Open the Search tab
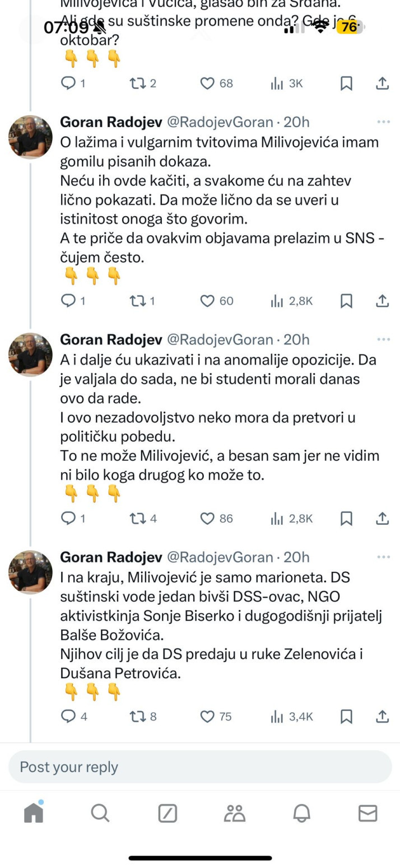Image resolution: width=400 pixels, height=868 pixels. (x=100, y=813)
